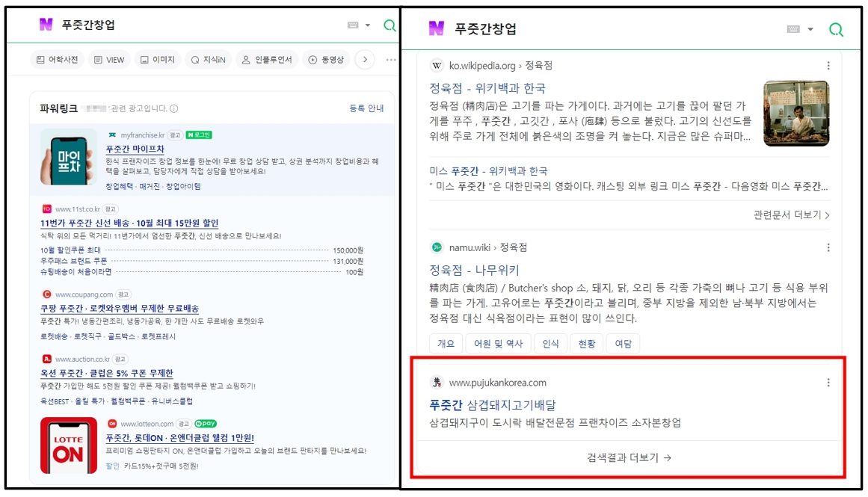Viewport: 868px width, 497px height.
Task: Click the 개요 section chip
Action: [446, 344]
